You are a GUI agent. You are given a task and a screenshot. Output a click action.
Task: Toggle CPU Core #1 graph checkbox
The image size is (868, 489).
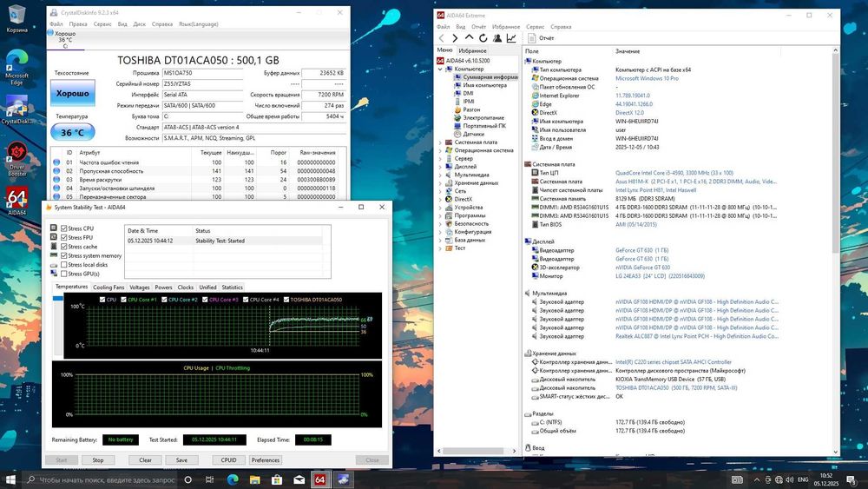pos(123,300)
